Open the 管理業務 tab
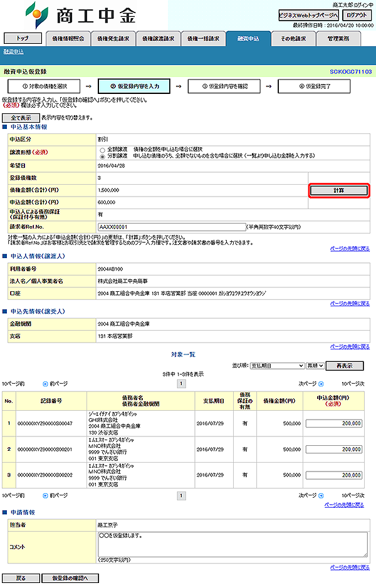The width and height of the screenshot is (376, 588). click(x=338, y=39)
